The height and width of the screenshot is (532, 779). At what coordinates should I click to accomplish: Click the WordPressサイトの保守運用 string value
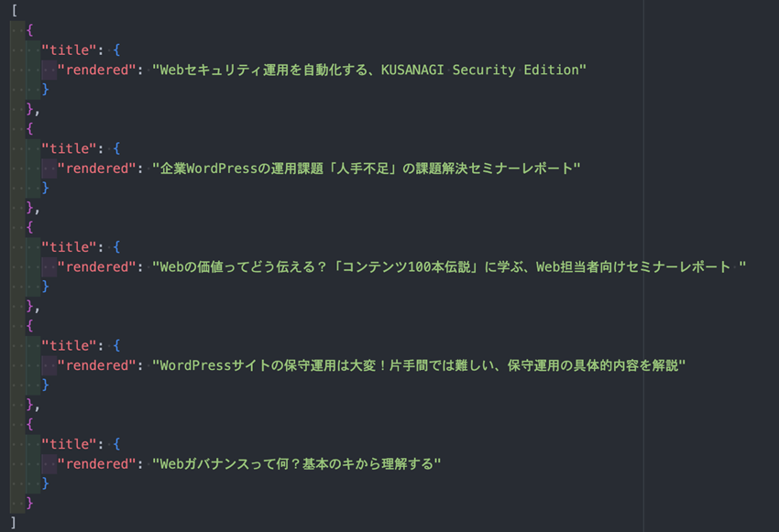point(419,365)
